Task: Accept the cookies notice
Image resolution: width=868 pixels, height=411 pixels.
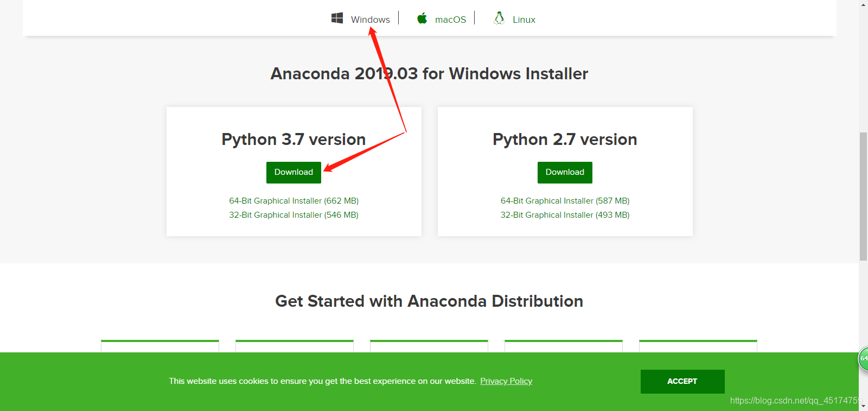Action: pyautogui.click(x=682, y=382)
